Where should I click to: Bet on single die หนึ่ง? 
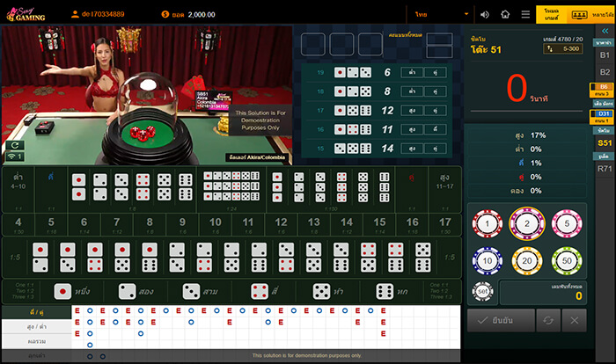(71, 292)
